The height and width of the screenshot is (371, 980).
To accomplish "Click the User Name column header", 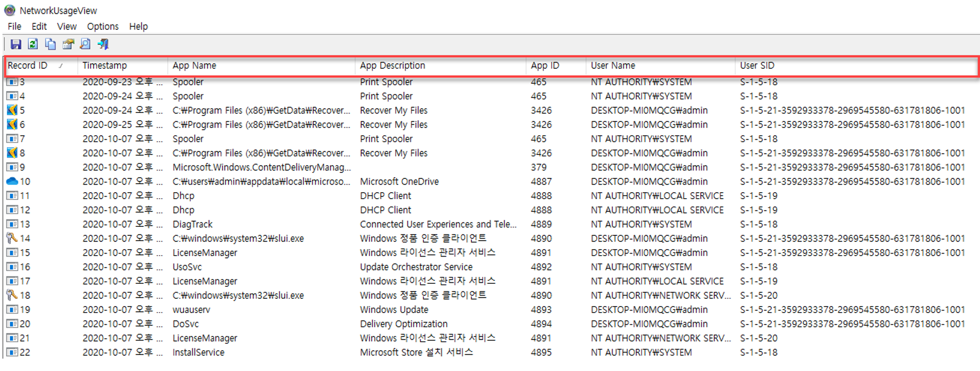I will [x=613, y=66].
